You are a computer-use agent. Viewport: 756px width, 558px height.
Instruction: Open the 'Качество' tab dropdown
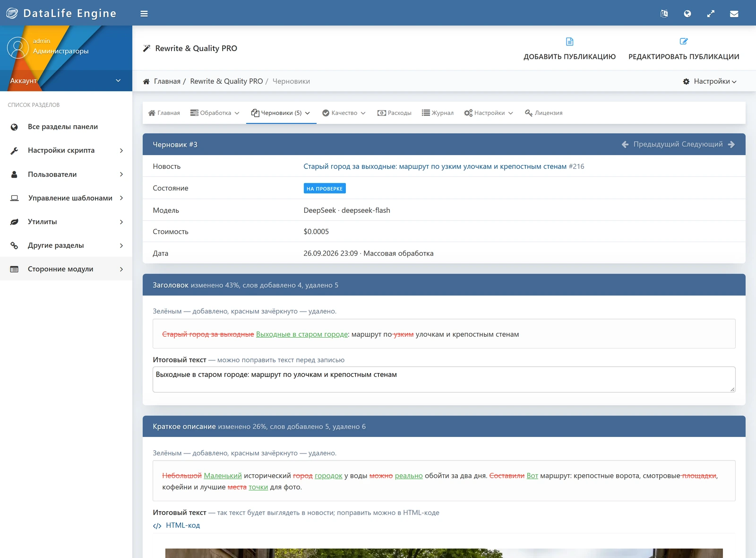coord(344,113)
